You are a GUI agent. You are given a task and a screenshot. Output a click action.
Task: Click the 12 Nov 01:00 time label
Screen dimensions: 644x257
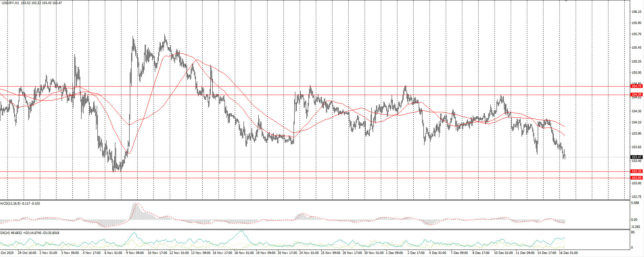coord(179,253)
